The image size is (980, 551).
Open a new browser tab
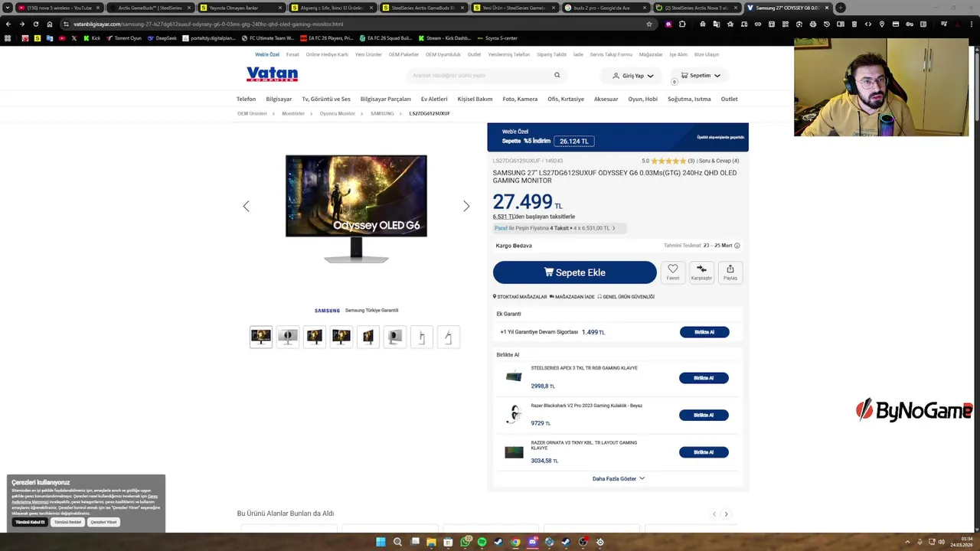coord(841,8)
